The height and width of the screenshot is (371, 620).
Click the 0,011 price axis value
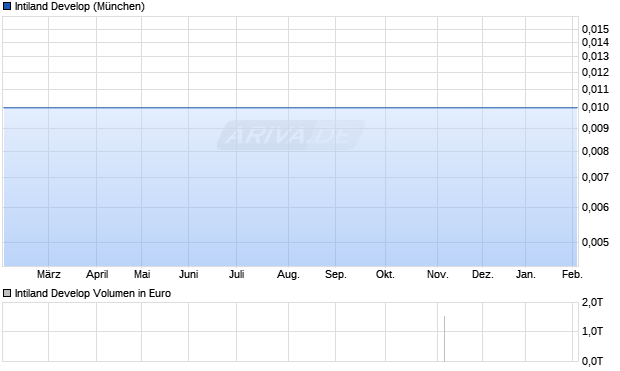click(595, 89)
